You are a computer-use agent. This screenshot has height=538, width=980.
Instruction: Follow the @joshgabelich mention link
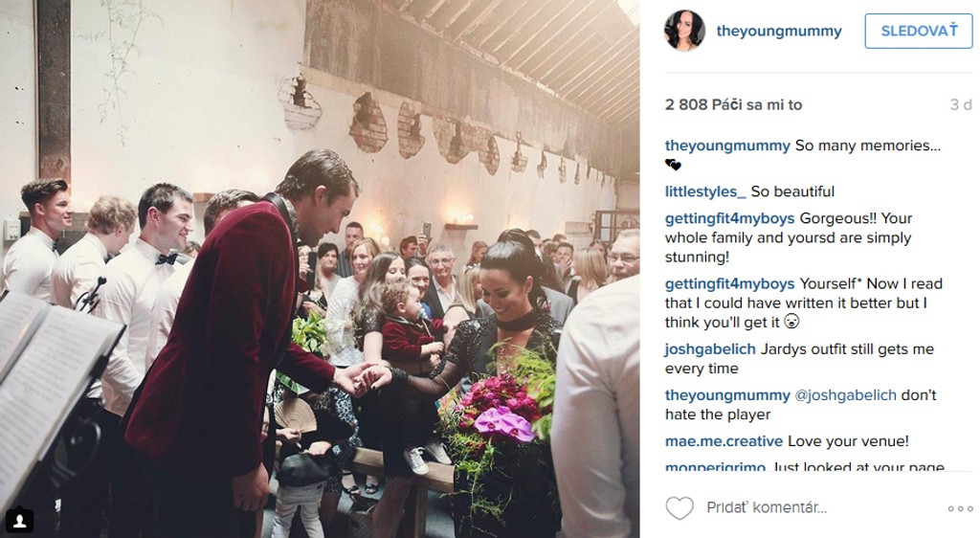845,395
